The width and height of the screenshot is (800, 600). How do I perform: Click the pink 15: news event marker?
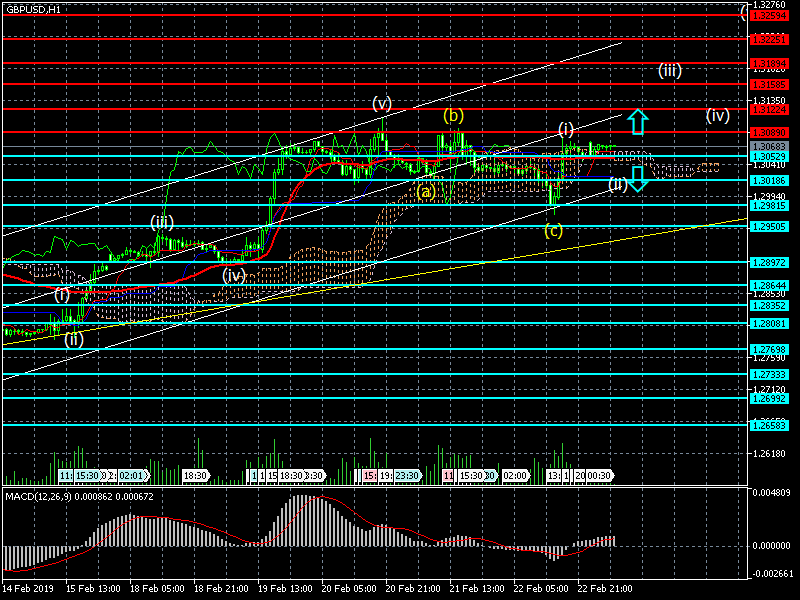pyautogui.click(x=370, y=476)
